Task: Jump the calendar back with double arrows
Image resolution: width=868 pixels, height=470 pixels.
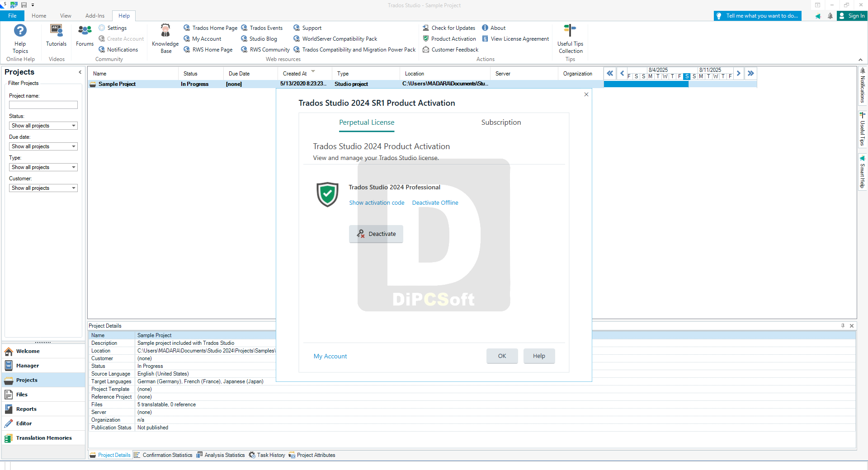Action: coord(610,73)
